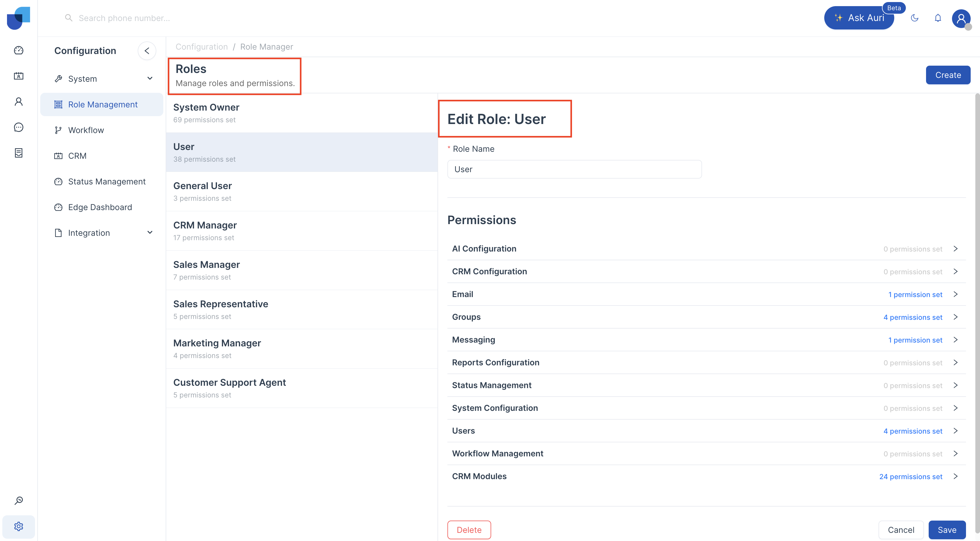Screen dimensions: 980x541
Task: Open the receipt document icon in left rail
Action: [19, 153]
